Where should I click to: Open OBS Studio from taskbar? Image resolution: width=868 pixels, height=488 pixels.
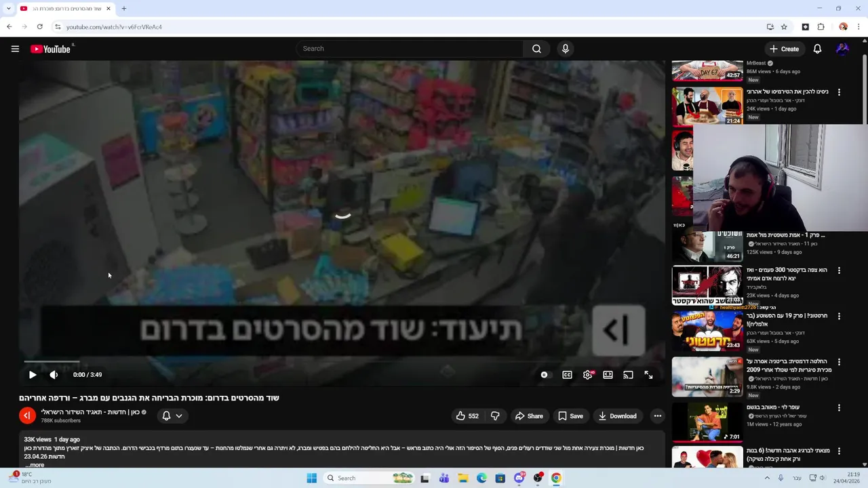(x=538, y=478)
